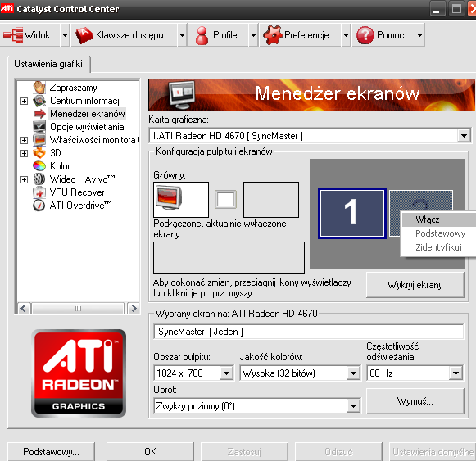This screenshot has width=476, height=461.
Task: Open the Obrót rotation dropdown
Action: [354, 406]
